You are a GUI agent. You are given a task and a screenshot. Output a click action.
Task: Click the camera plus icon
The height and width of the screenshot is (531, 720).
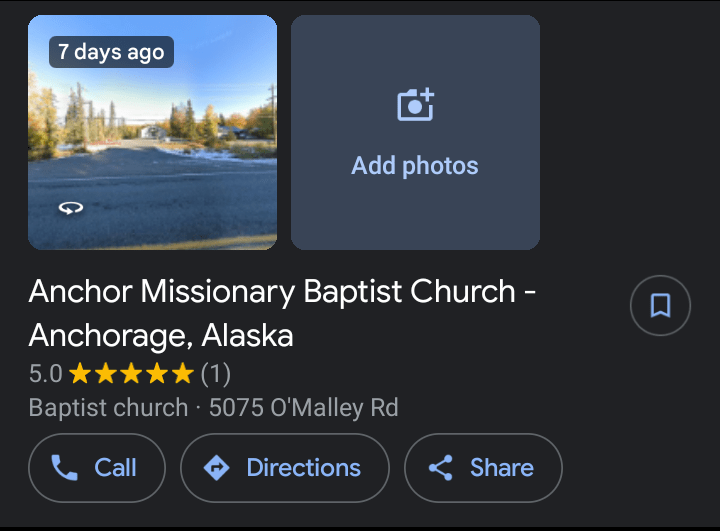(415, 105)
